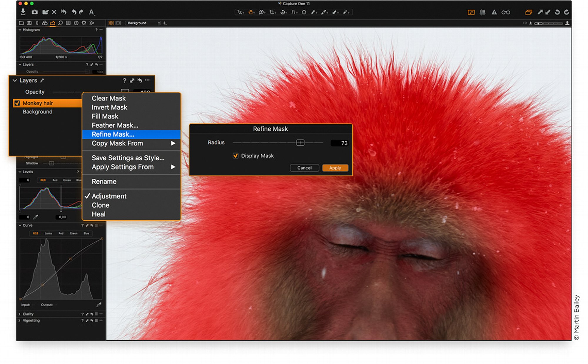Click the Radius slider handle

300,143
